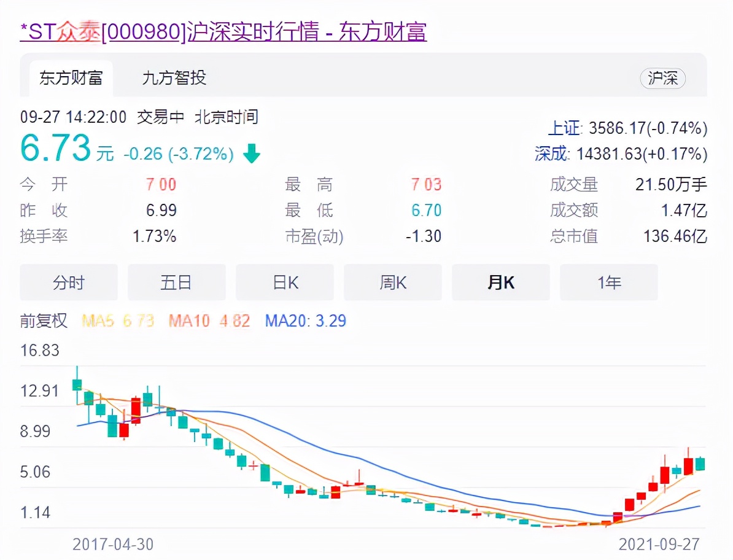This screenshot has height=560, width=733.
Task: Show the 五日 five-day chart
Action: (177, 282)
